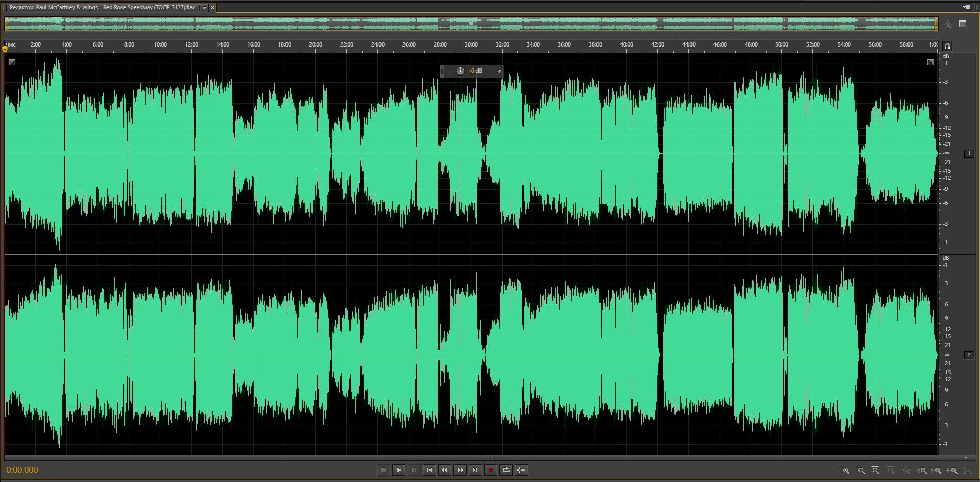
Task: Click the +0 dB volume adjustment knob
Action: pos(460,71)
